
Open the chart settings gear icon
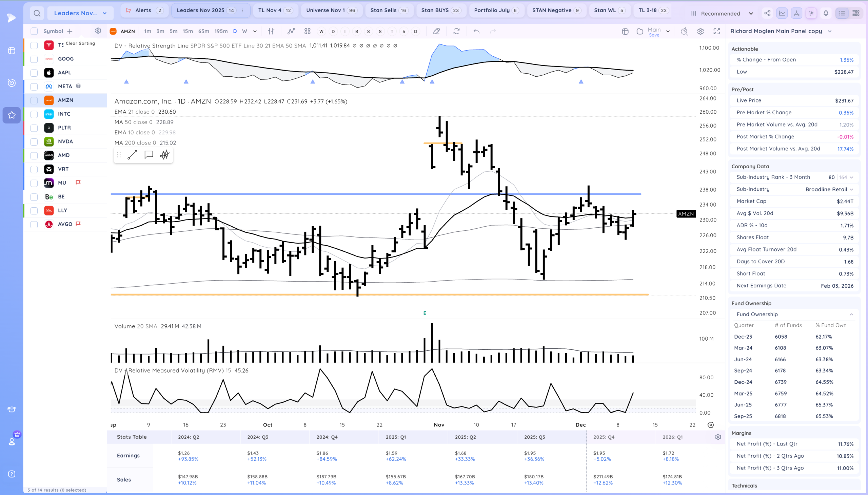tap(700, 31)
